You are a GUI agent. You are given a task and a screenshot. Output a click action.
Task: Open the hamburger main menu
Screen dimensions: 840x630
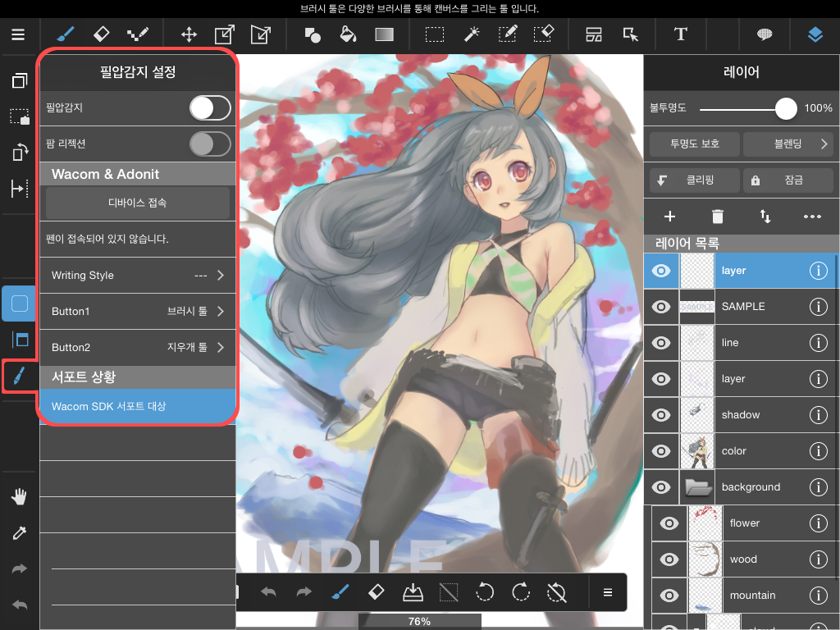point(18,34)
